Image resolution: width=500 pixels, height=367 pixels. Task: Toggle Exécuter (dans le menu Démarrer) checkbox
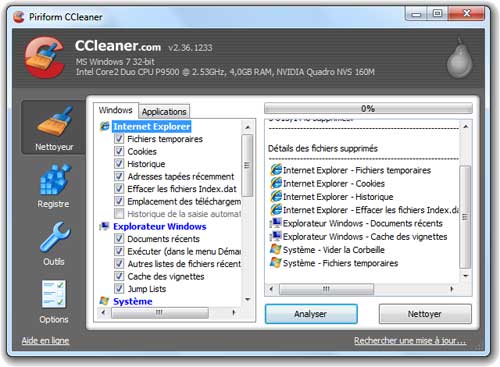[x=119, y=251]
